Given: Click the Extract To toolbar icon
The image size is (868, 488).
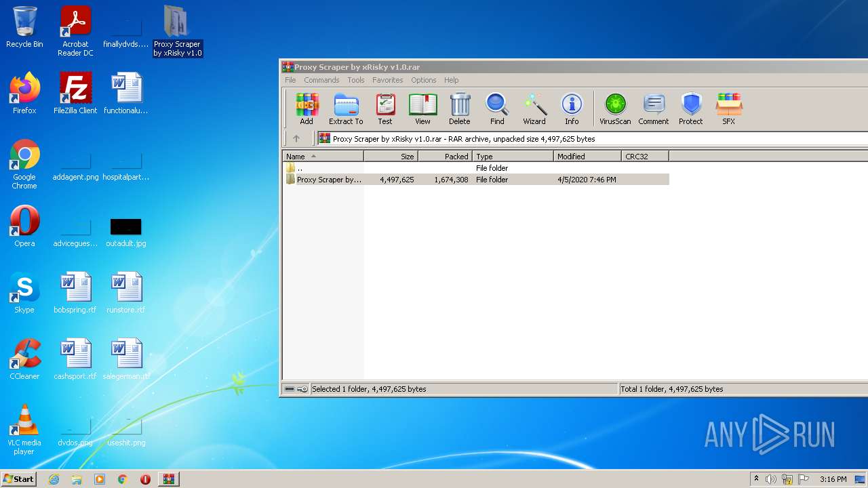Looking at the screenshot, I should [x=346, y=109].
